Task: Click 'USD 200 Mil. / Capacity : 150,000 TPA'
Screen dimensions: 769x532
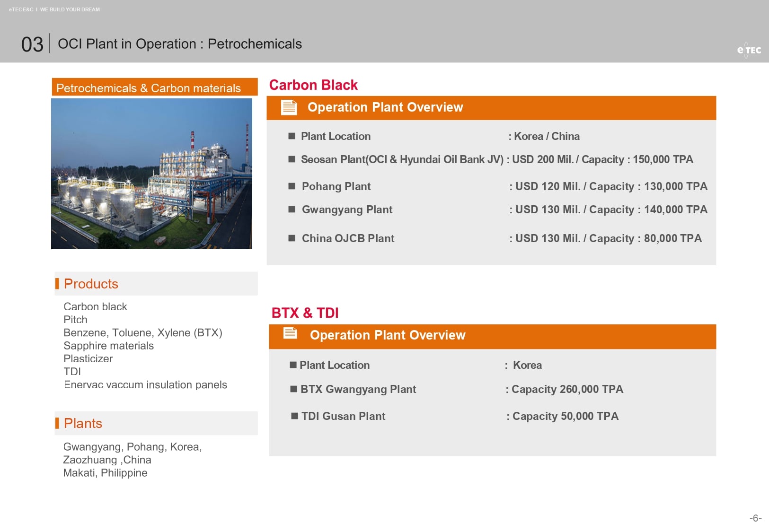Action: pos(602,160)
